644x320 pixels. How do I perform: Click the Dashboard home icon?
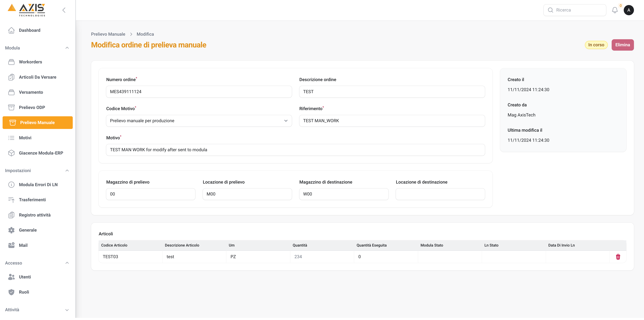[x=11, y=30]
